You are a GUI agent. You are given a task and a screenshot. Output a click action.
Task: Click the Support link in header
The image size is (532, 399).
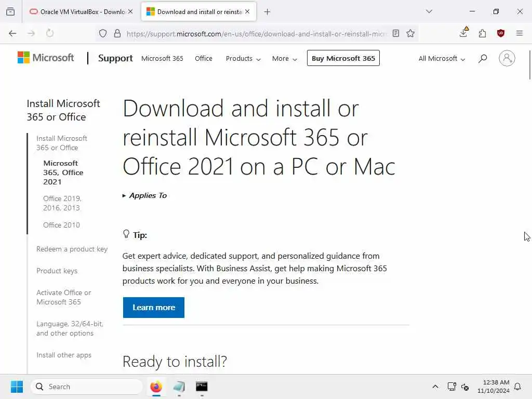115,58
